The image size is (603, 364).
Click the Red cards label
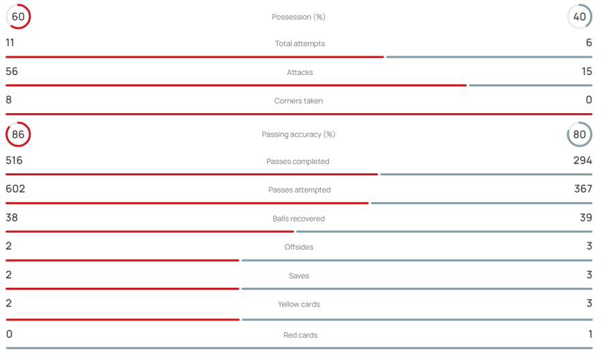tap(300, 335)
